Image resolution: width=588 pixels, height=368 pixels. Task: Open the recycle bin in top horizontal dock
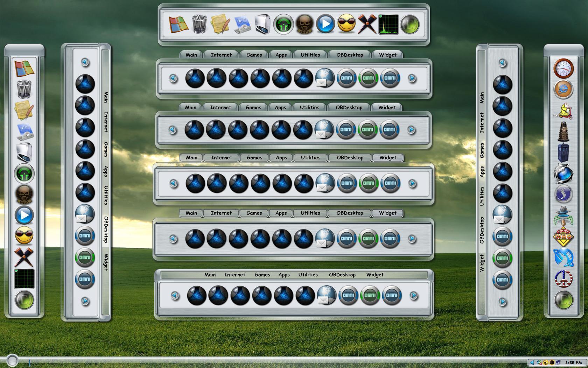tap(199, 24)
